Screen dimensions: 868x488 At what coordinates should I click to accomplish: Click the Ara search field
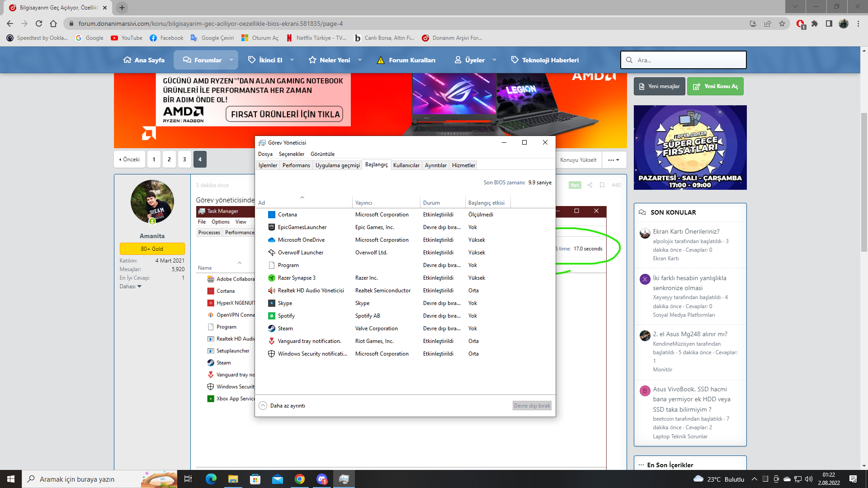click(x=687, y=60)
